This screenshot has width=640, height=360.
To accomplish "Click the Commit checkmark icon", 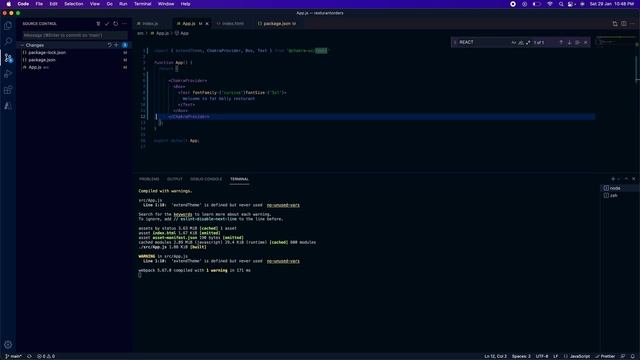I will tap(107, 24).
